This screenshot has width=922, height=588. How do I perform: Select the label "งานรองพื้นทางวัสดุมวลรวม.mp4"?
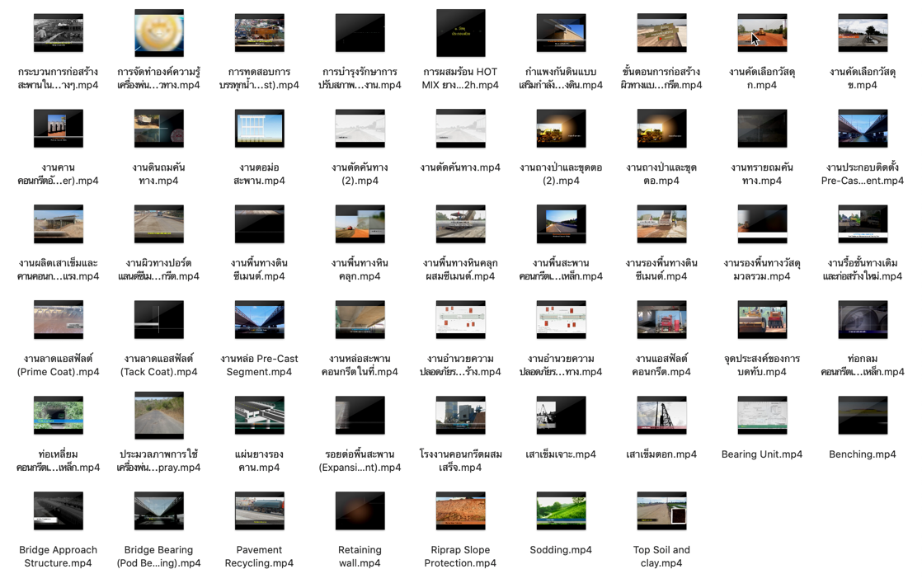[762, 270]
